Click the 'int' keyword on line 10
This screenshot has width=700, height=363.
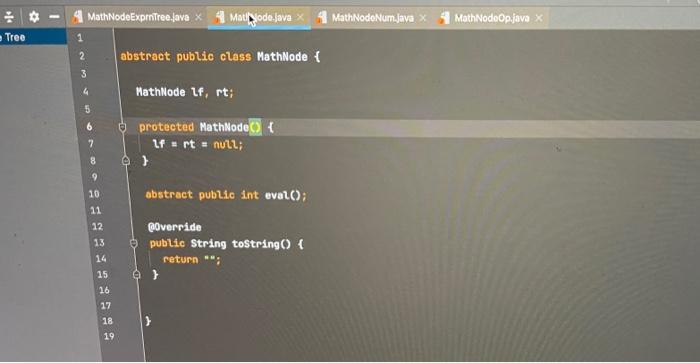pyautogui.click(x=250, y=195)
